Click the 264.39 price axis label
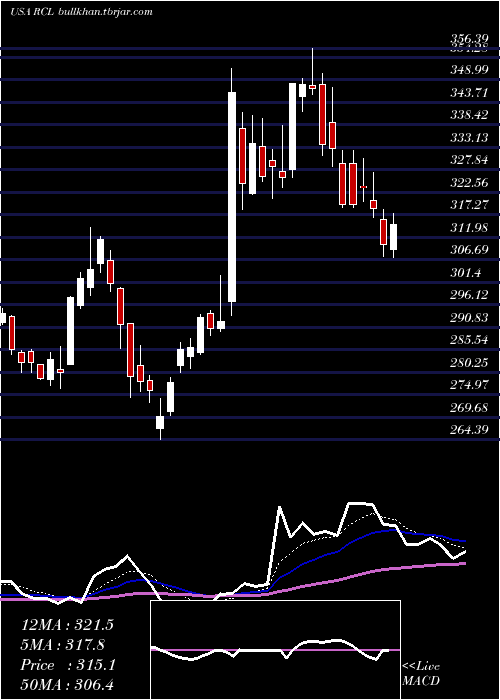Viewport: 500px width, 700px height. [469, 429]
